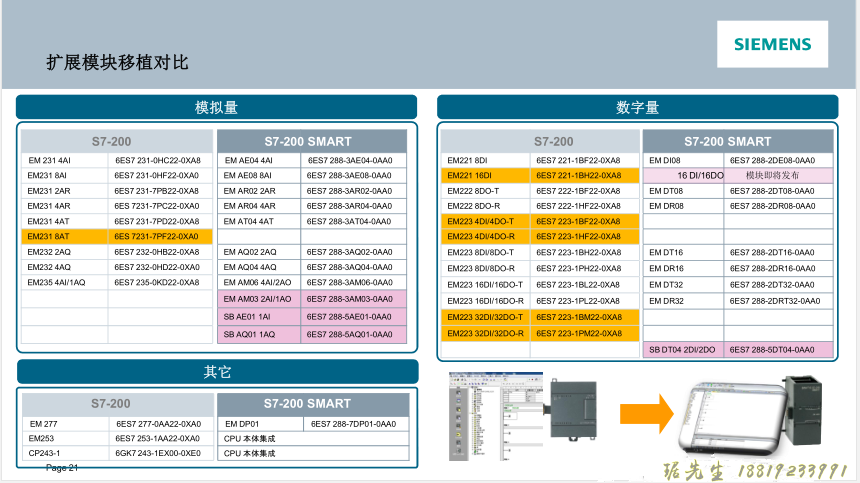Select cell EM231 8AI

point(64,175)
